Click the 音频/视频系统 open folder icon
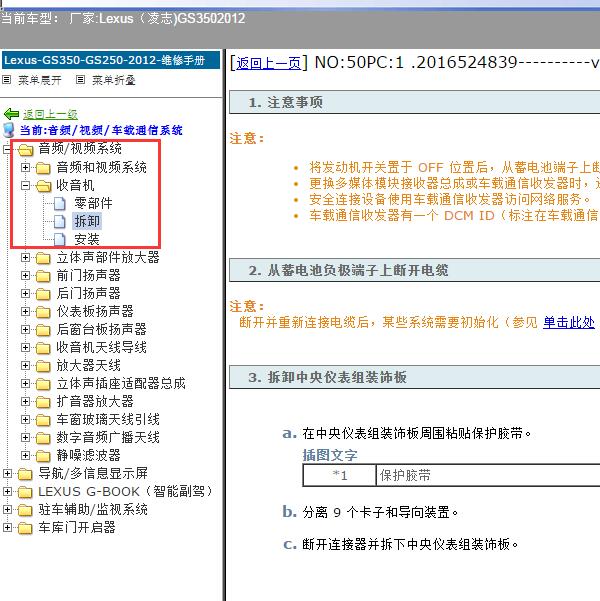Screen dimensions: 600x601 (25, 149)
